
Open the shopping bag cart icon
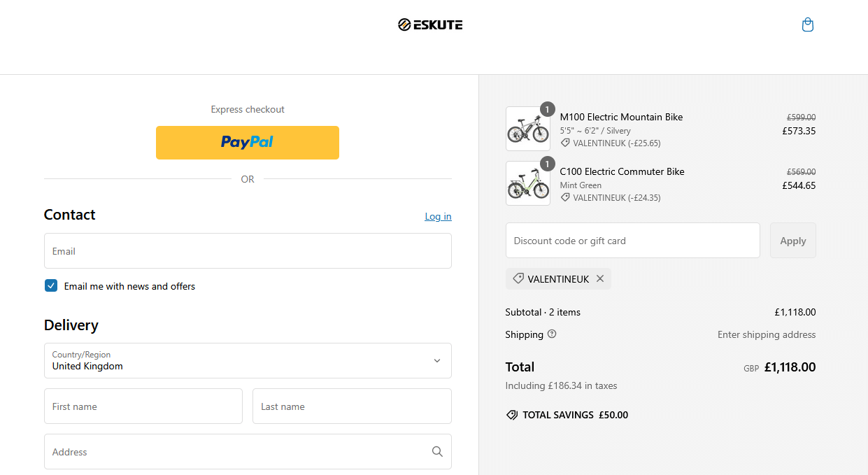(807, 25)
